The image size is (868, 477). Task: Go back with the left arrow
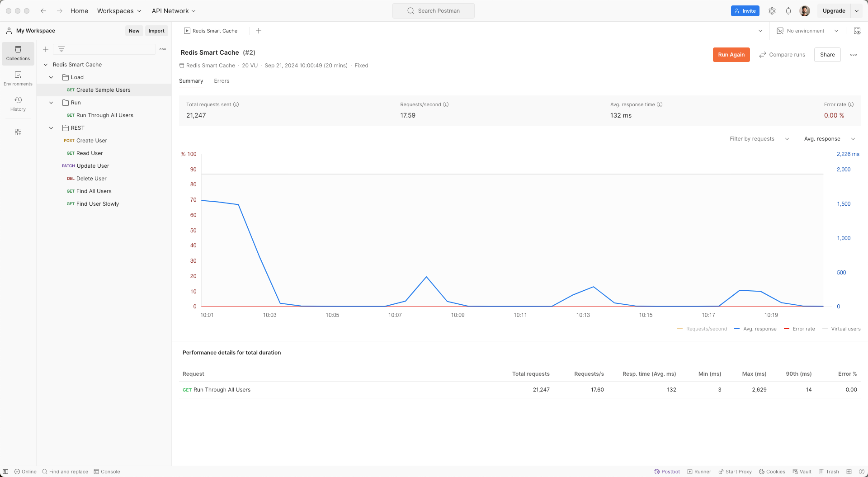43,11
